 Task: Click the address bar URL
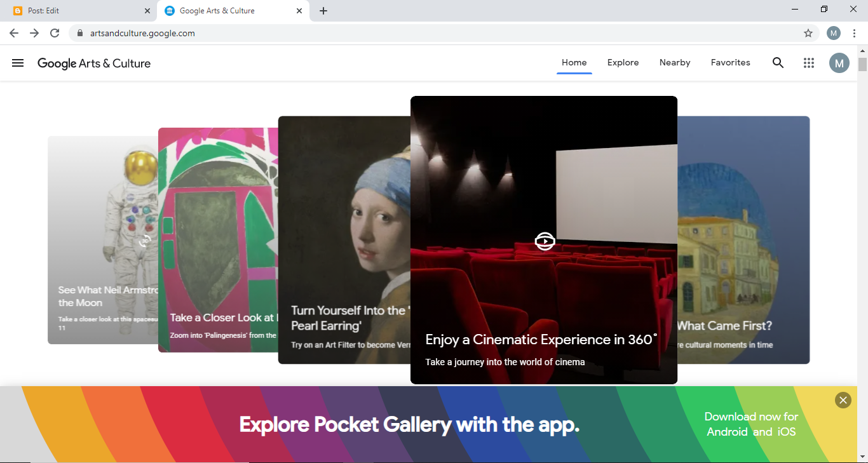[142, 33]
